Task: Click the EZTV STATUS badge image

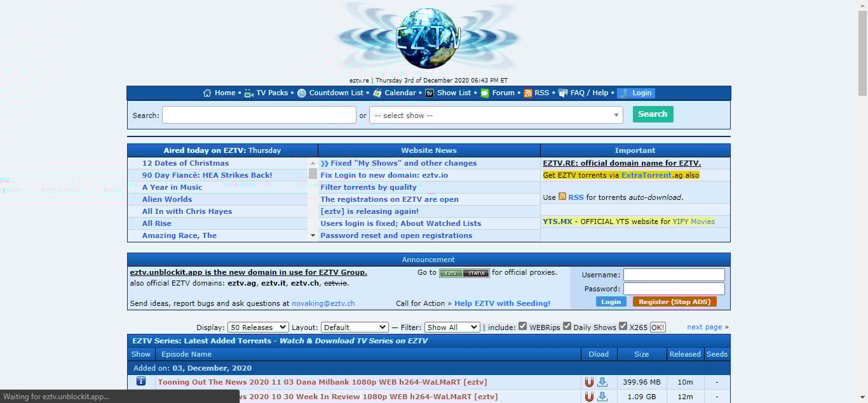Action: tap(464, 273)
